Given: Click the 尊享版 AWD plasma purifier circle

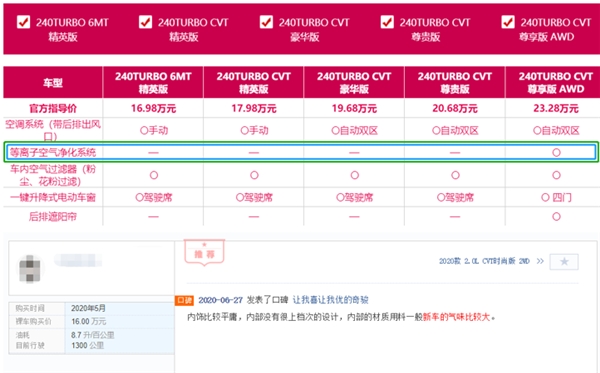Looking at the screenshot, I should click(556, 153).
